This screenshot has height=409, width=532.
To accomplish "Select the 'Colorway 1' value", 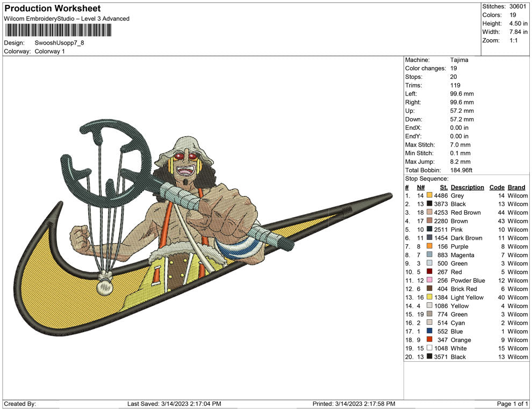I will (49, 52).
